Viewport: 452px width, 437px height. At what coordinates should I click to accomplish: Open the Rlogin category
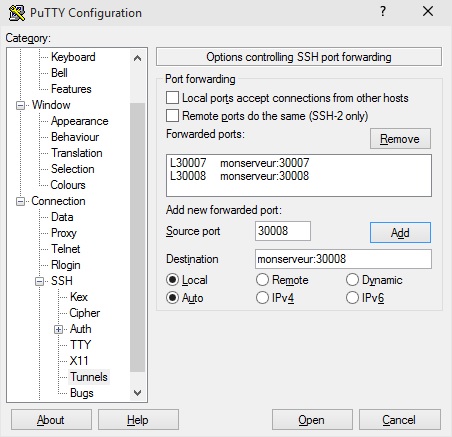tap(65, 265)
